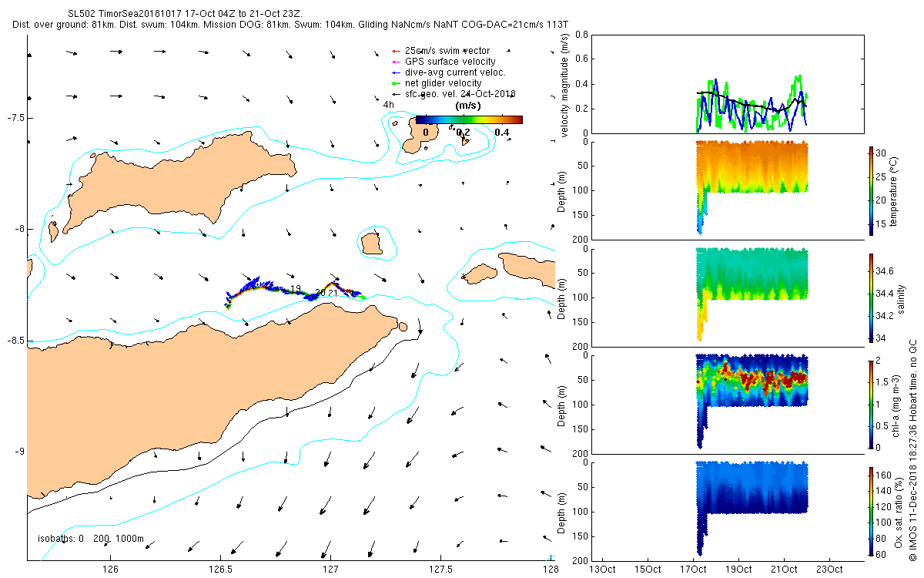The height and width of the screenshot is (578, 924).
Task: Click the '23Oct' date tick label
Action: (829, 570)
